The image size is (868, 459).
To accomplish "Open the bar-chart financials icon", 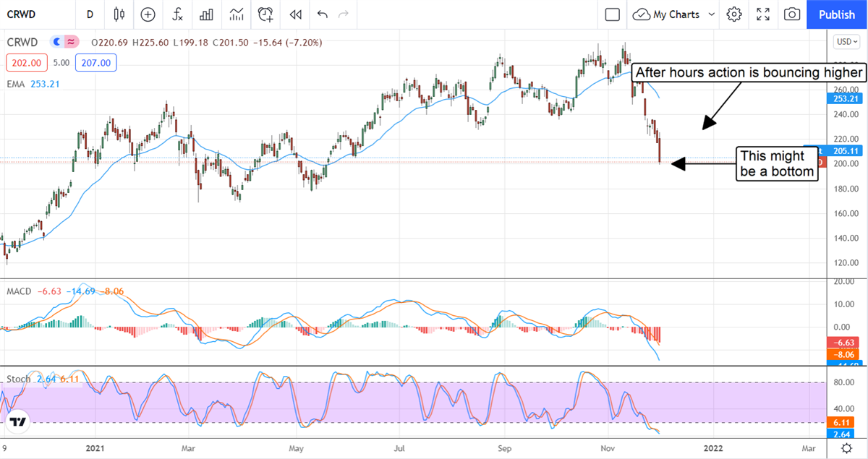I will (207, 14).
